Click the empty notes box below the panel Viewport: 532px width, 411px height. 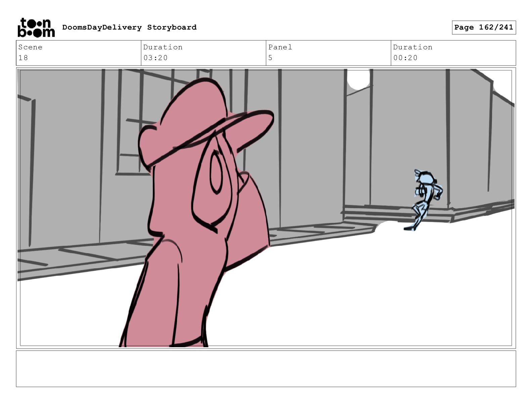[266, 369]
